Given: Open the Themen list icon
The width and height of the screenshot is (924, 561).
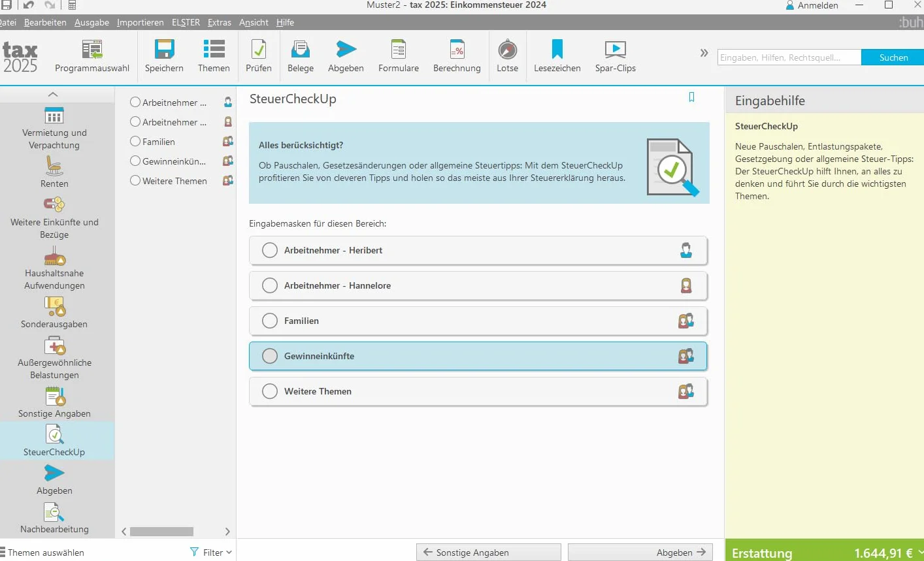Looking at the screenshot, I should [214, 50].
